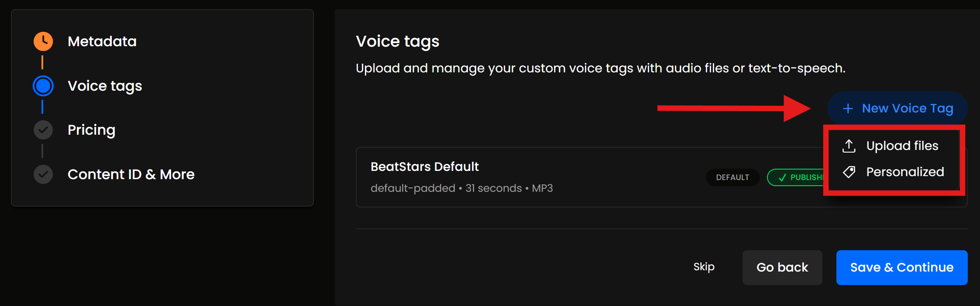Click the orange clock Metadata step icon

(x=43, y=41)
